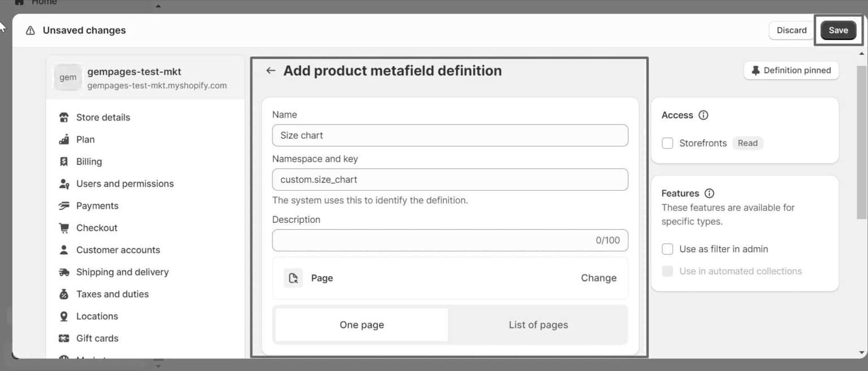Click the Access info icon
The image size is (868, 371).
pos(703,115)
